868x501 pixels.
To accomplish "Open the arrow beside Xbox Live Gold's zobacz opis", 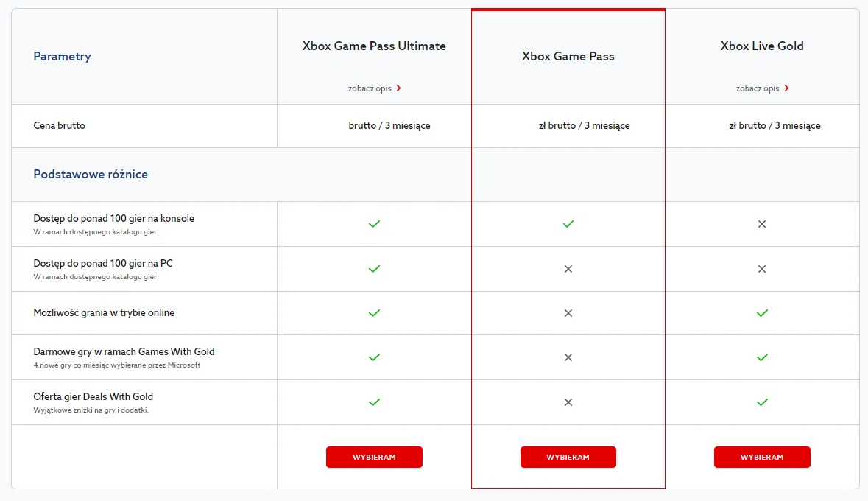I will click(786, 88).
